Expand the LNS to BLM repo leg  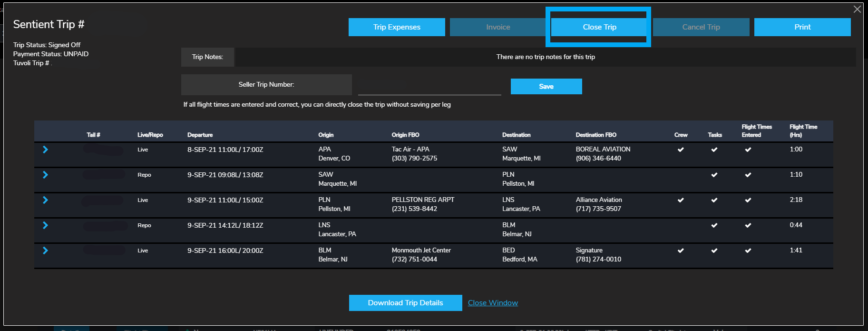(45, 225)
